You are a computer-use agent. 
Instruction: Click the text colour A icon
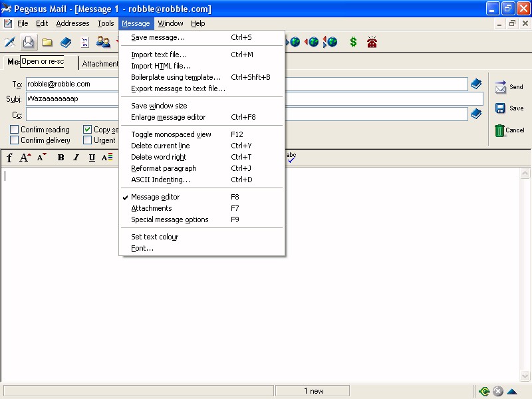(x=107, y=158)
